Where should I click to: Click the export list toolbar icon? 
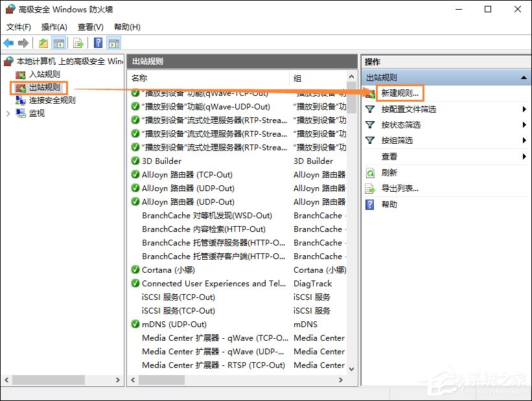pyautogui.click(x=78, y=43)
